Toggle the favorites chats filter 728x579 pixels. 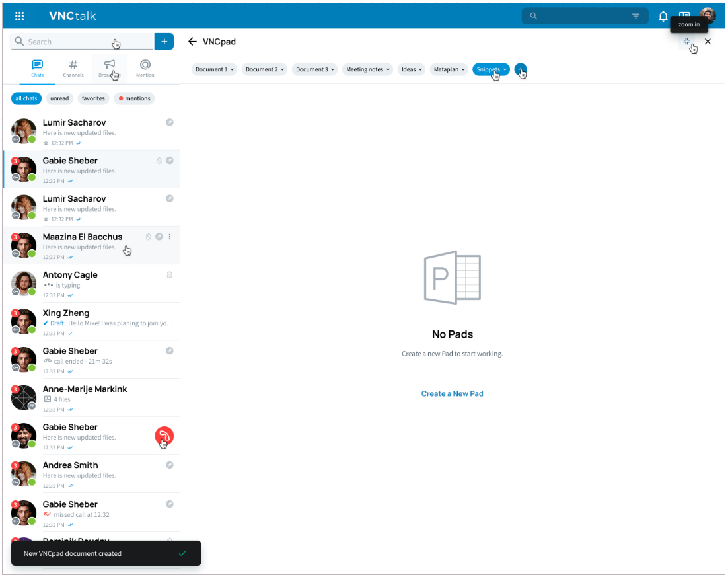click(x=93, y=98)
